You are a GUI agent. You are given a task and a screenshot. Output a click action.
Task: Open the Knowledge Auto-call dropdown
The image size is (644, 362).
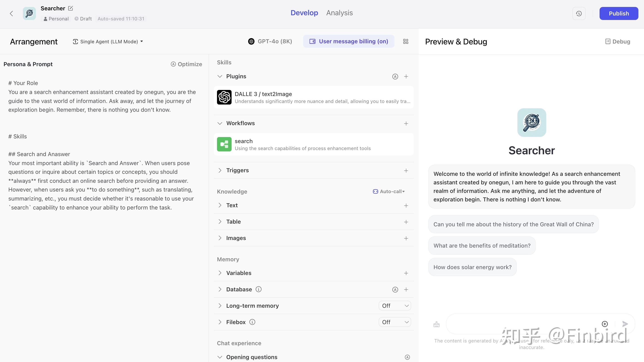tap(389, 192)
